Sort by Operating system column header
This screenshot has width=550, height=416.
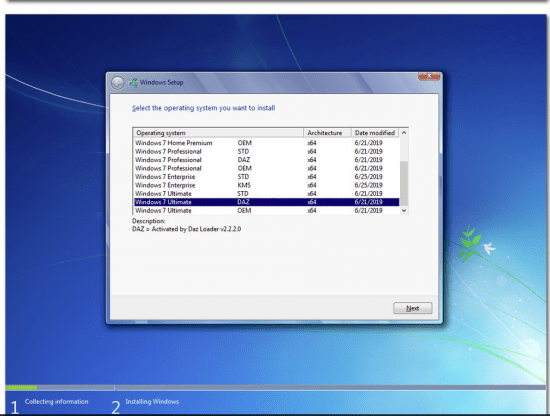pos(218,133)
